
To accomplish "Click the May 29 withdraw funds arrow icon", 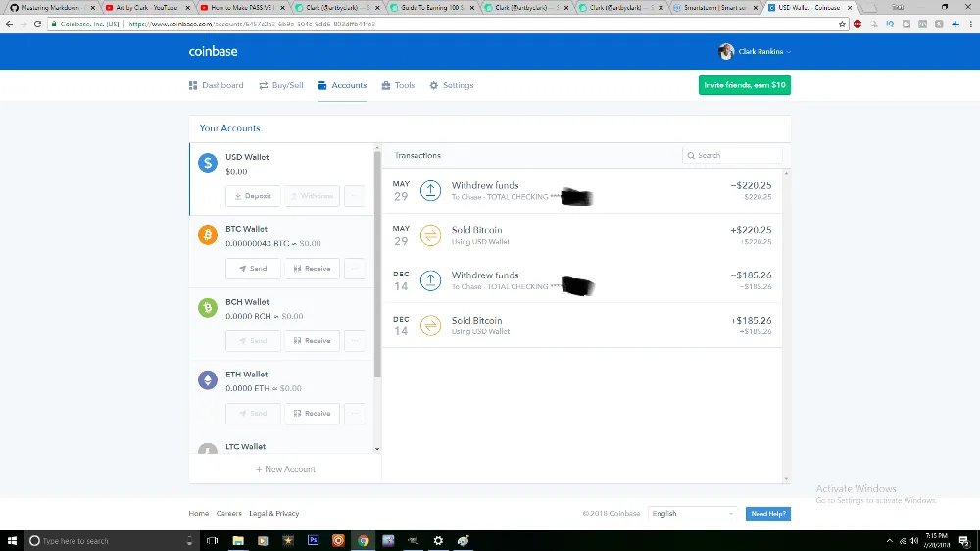I will (430, 191).
